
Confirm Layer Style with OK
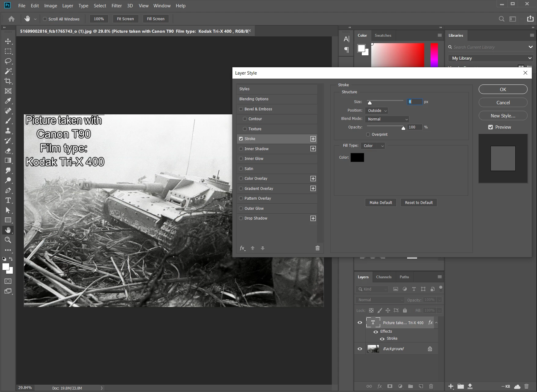503,89
